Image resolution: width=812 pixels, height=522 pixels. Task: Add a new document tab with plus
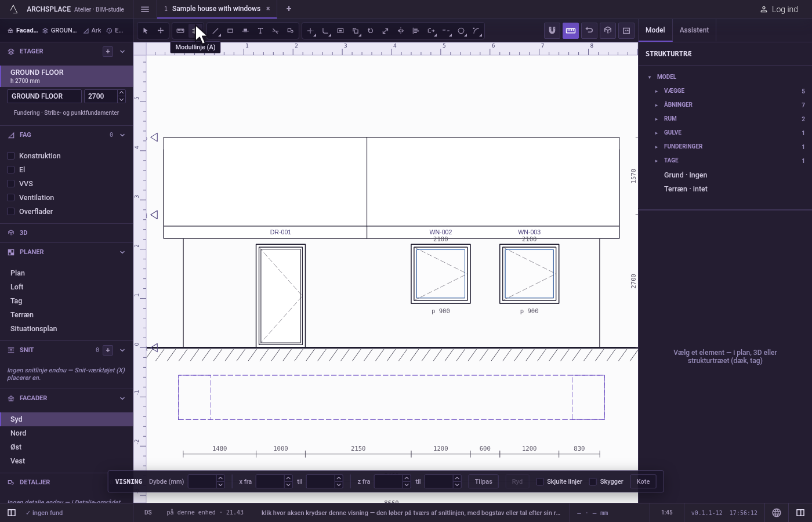click(x=289, y=9)
